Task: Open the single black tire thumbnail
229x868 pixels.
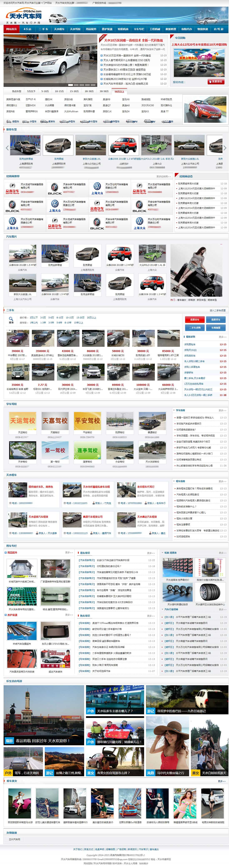Action: 210,592
